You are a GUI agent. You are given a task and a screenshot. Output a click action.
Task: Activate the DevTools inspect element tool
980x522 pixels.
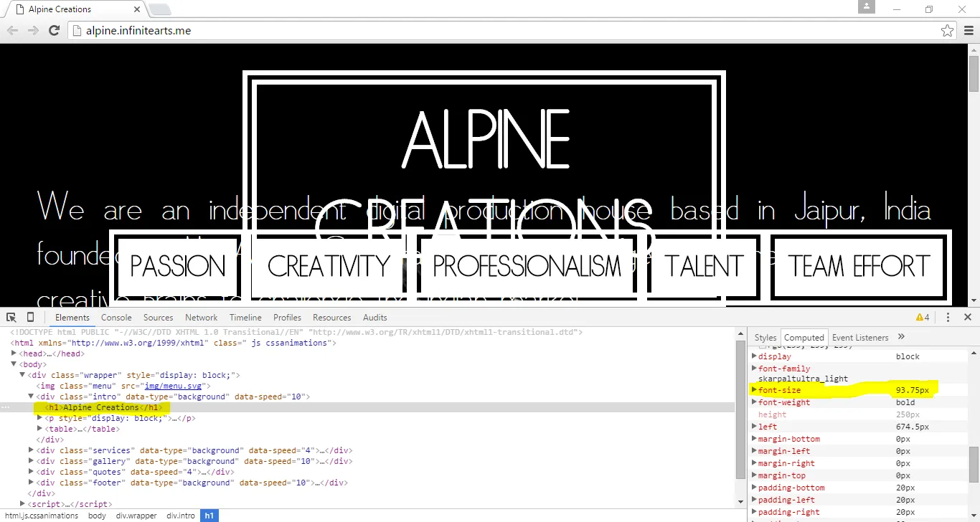[x=11, y=318]
